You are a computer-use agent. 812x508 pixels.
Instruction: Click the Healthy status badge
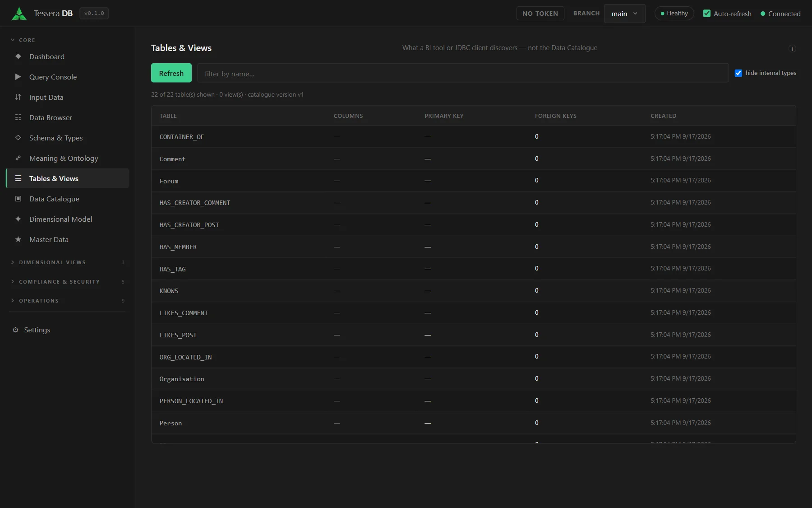pyautogui.click(x=674, y=14)
